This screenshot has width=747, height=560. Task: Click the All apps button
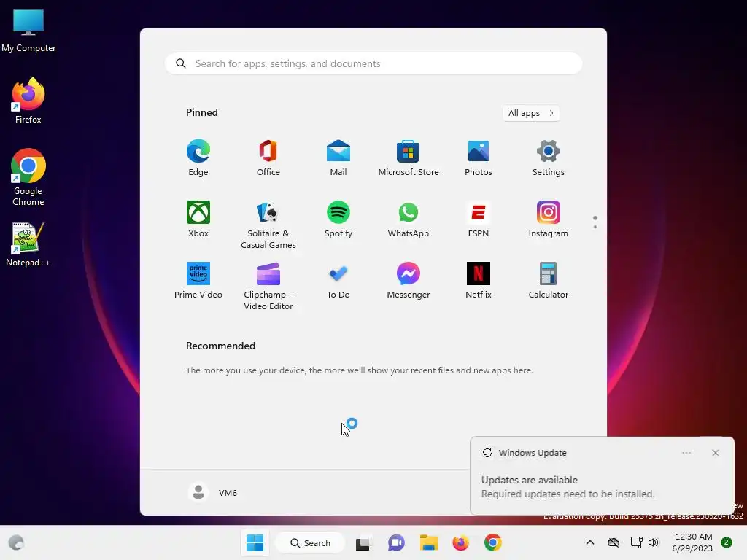[531, 113]
